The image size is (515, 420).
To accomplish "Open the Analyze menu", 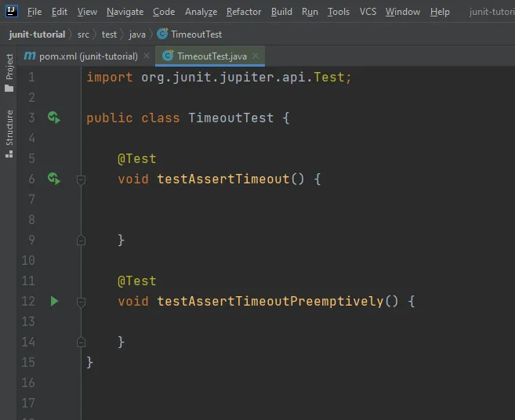I will click(201, 12).
